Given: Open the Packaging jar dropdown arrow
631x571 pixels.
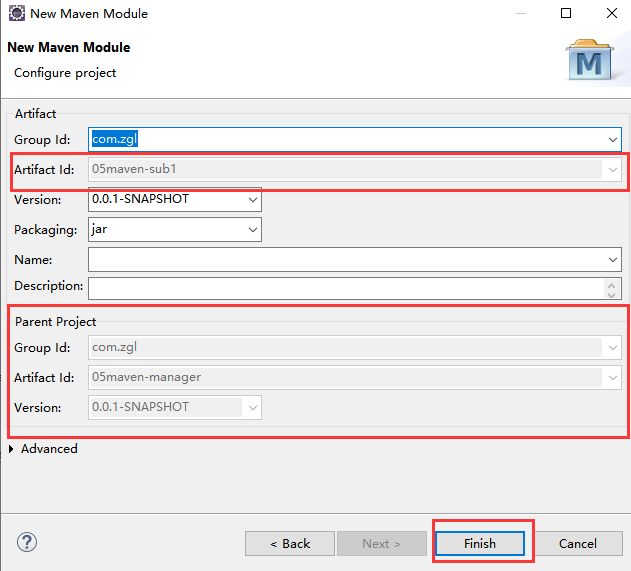Looking at the screenshot, I should tap(253, 230).
